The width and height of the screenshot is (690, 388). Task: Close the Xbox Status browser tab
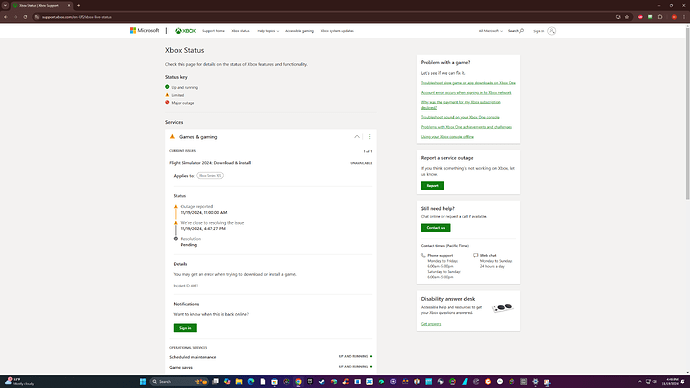coord(69,6)
